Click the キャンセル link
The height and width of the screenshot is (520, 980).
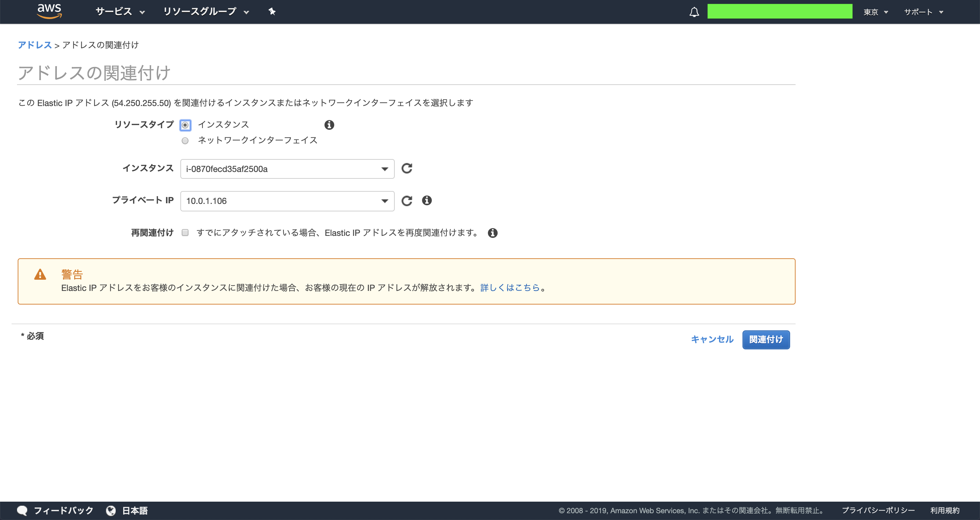[x=712, y=340]
